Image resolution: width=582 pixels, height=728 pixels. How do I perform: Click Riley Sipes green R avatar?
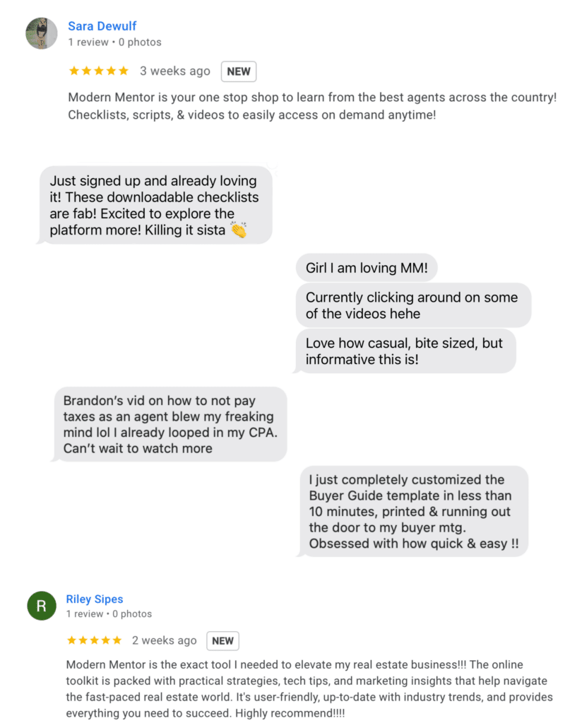pyautogui.click(x=41, y=606)
